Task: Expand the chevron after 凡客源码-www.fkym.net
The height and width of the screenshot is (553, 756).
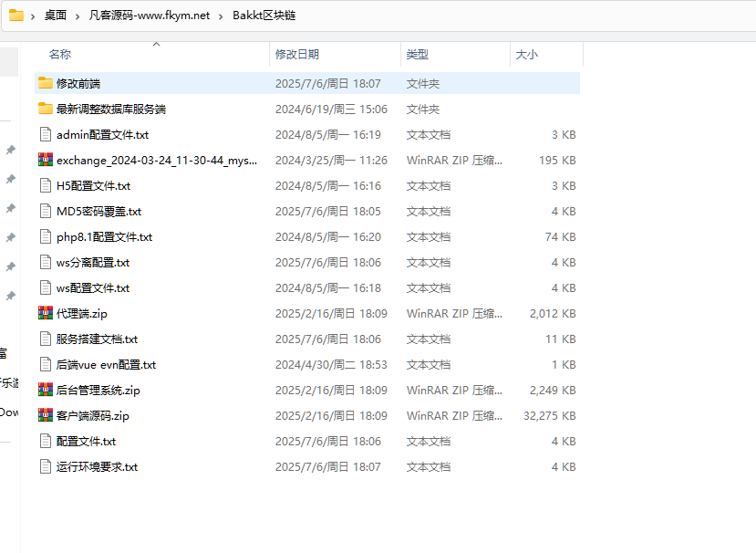Action: pos(222,15)
